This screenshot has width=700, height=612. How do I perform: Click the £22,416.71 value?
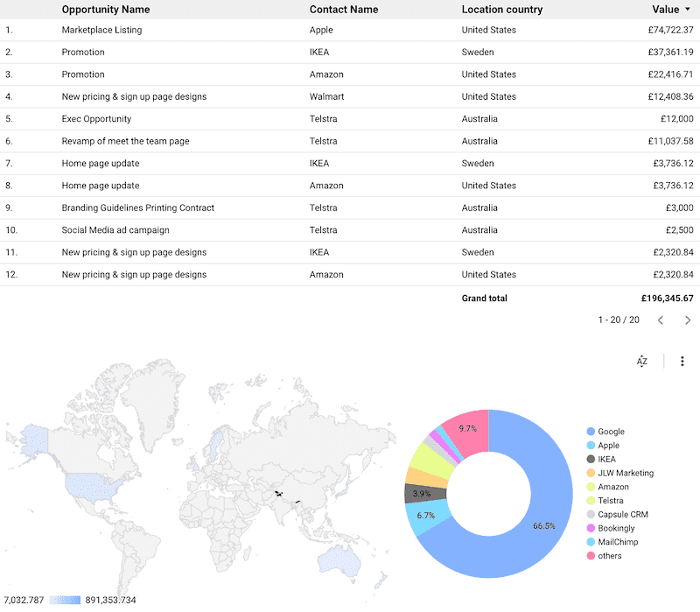670,74
